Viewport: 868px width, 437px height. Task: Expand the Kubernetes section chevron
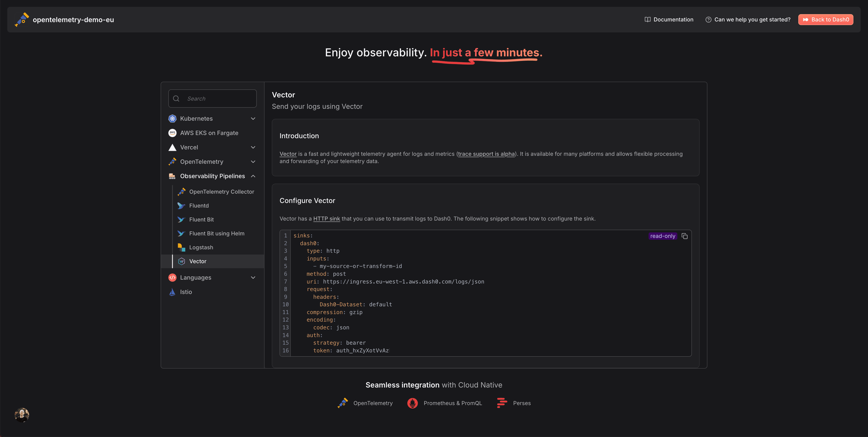coord(253,118)
